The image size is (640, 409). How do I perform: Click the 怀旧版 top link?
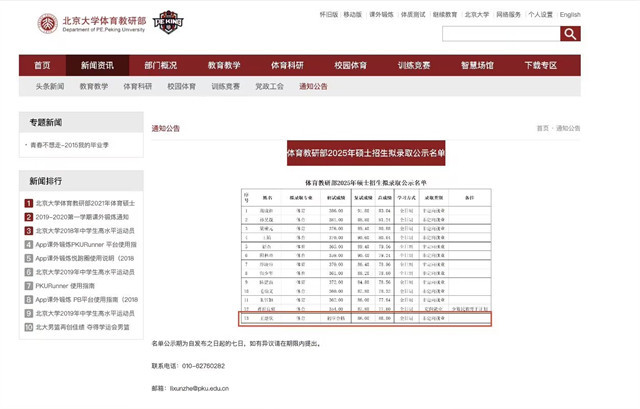pos(328,15)
